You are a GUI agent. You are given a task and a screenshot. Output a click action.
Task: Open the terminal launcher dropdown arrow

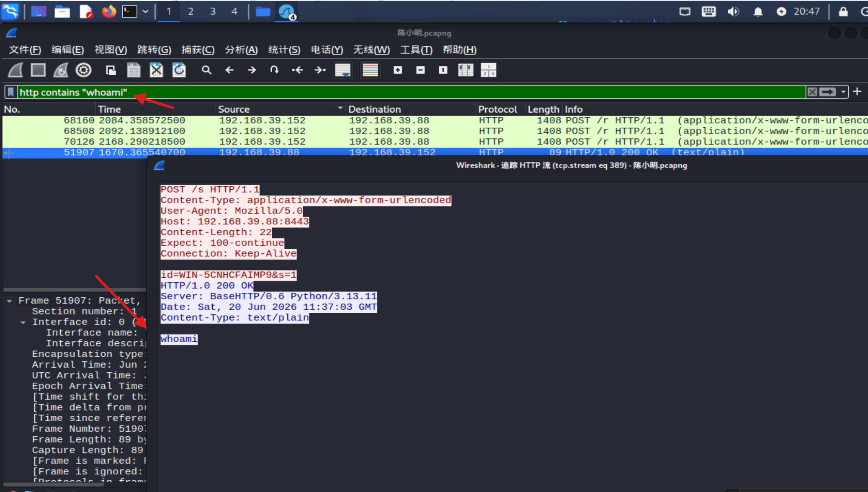pos(145,11)
